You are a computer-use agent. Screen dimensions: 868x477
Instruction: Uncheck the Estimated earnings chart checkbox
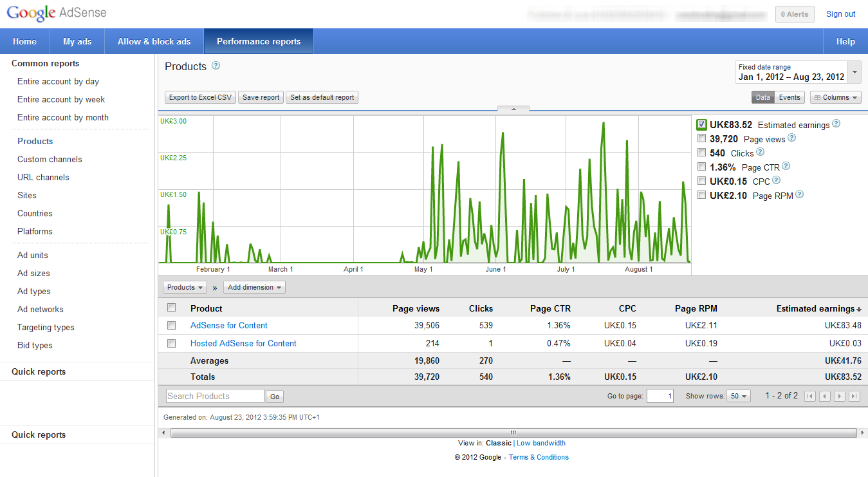702,124
